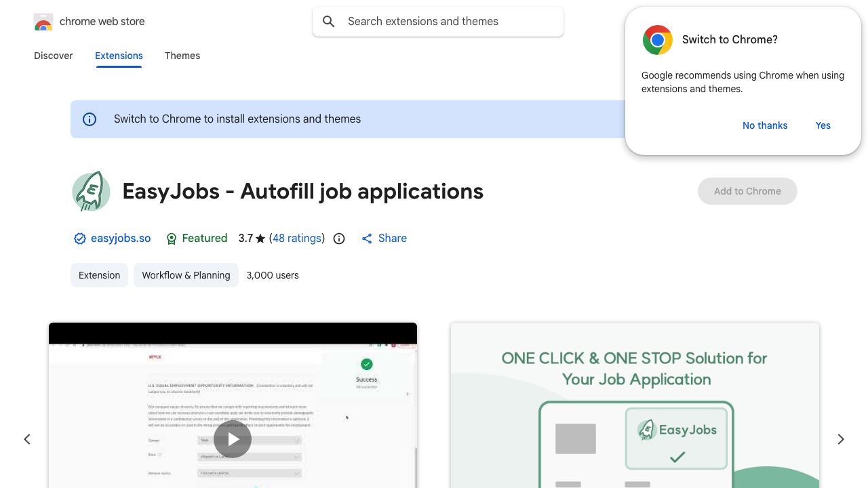Click the search magnifier icon
The height and width of the screenshot is (488, 868).
click(329, 22)
